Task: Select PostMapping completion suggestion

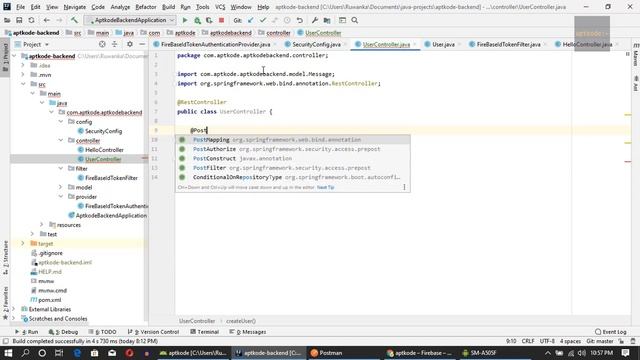Action: coord(293,140)
